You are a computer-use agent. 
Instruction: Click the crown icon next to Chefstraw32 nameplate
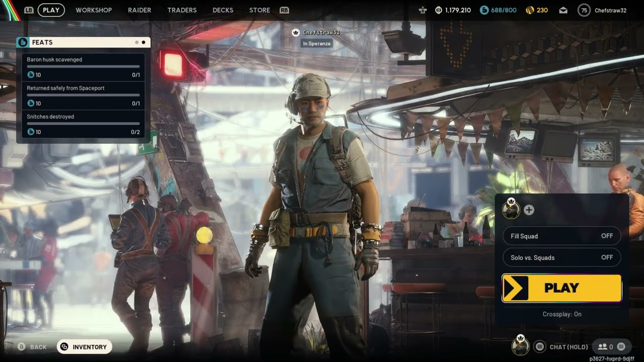click(x=296, y=32)
